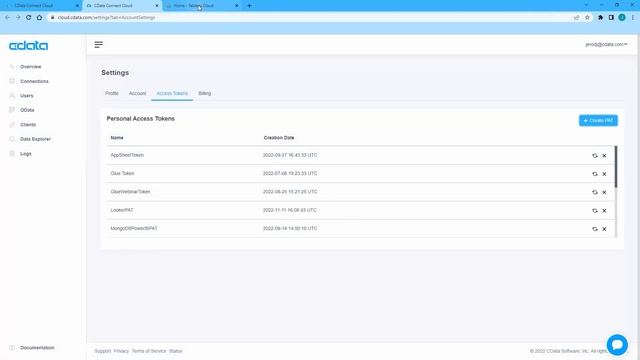Screen dimensions: 640x360
Task: Click the browser address bar
Action: pos(310,18)
